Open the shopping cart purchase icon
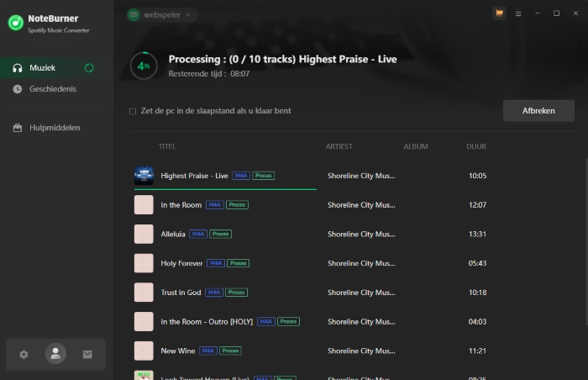This screenshot has width=588, height=380. click(499, 13)
